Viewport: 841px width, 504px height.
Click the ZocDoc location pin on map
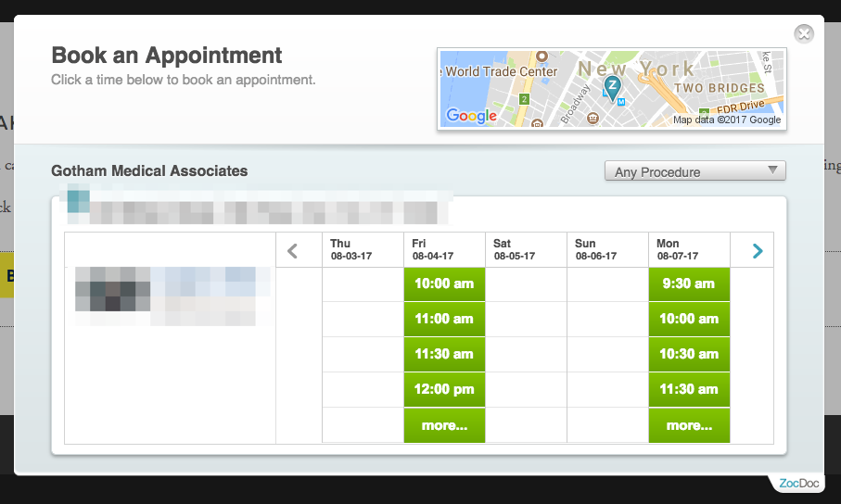612,87
